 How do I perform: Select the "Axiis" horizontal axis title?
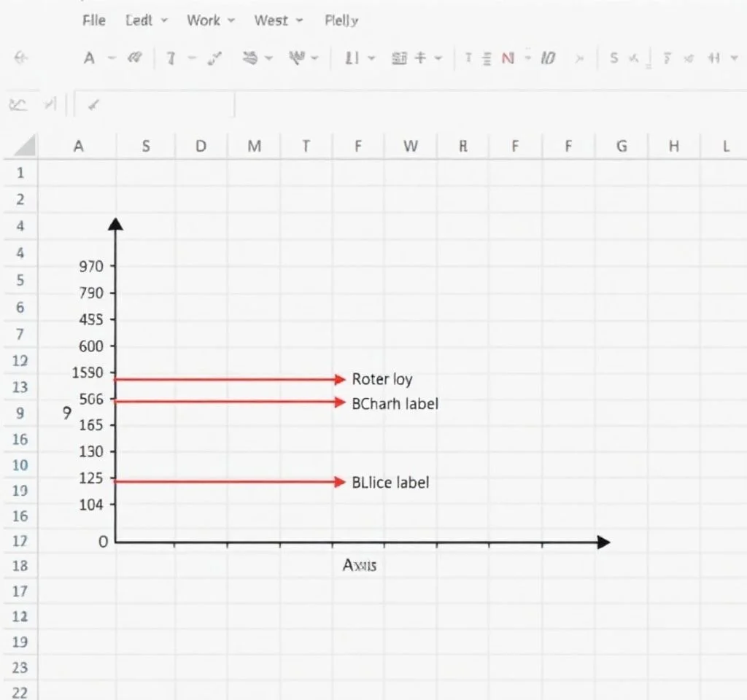point(360,565)
